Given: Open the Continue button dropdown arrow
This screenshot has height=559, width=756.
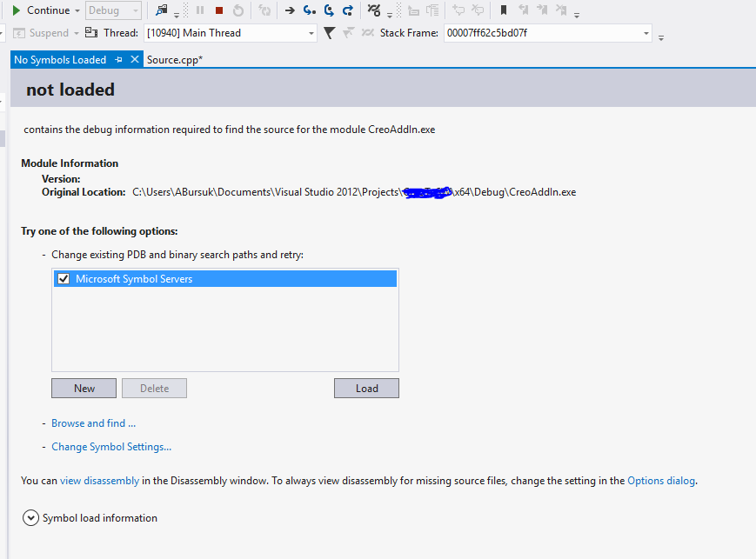Looking at the screenshot, I should 77,10.
